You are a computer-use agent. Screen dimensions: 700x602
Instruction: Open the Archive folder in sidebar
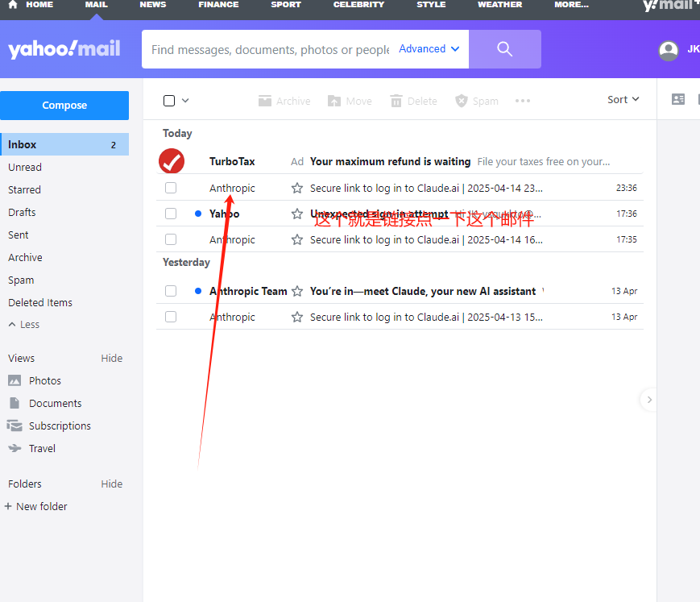pyautogui.click(x=26, y=257)
